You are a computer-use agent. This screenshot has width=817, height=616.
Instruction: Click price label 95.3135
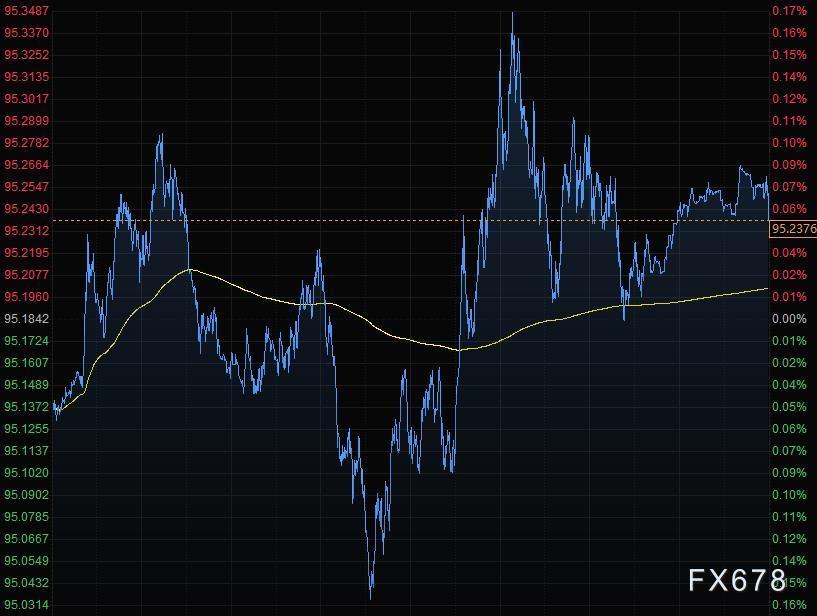click(27, 77)
